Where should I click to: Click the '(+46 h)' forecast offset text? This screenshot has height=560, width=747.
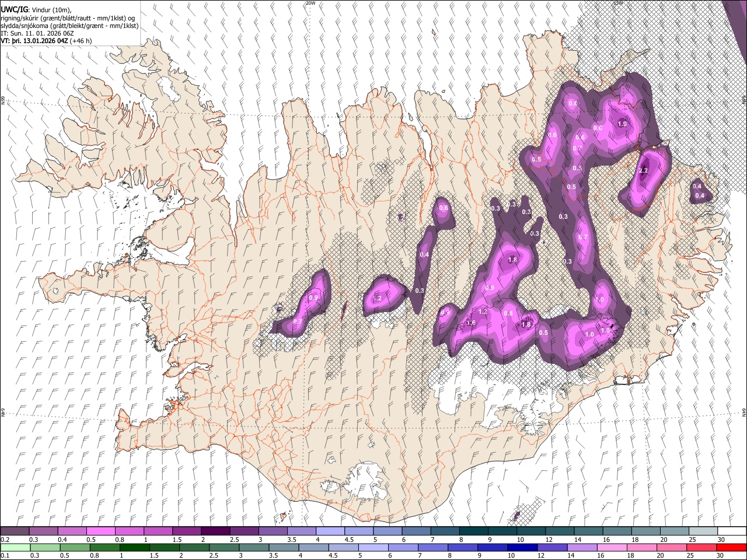[x=81, y=41]
